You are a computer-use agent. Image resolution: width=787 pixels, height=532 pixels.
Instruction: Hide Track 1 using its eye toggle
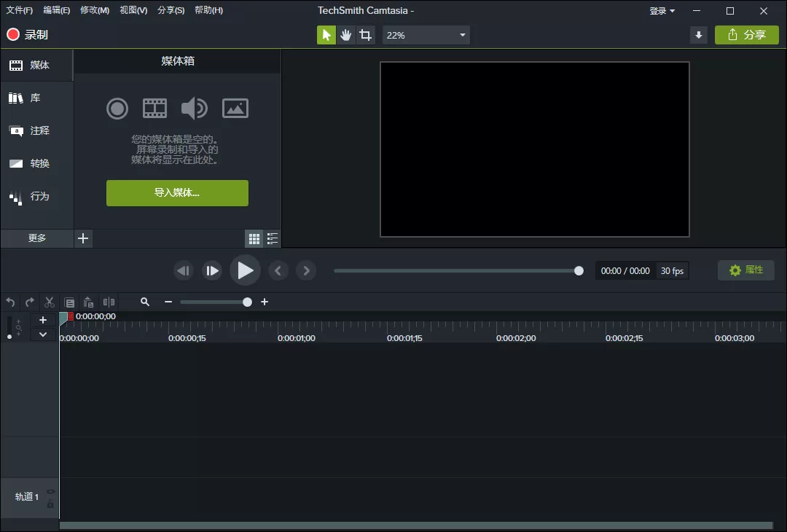coord(50,491)
